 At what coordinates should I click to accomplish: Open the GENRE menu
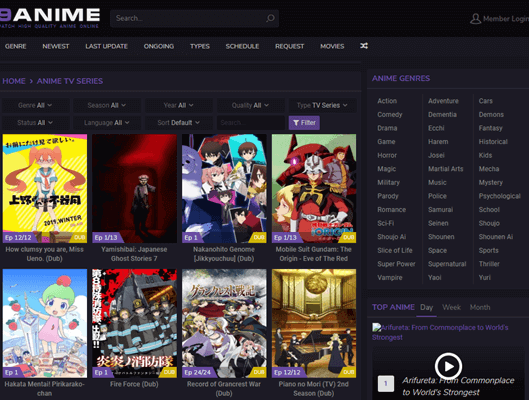click(16, 46)
